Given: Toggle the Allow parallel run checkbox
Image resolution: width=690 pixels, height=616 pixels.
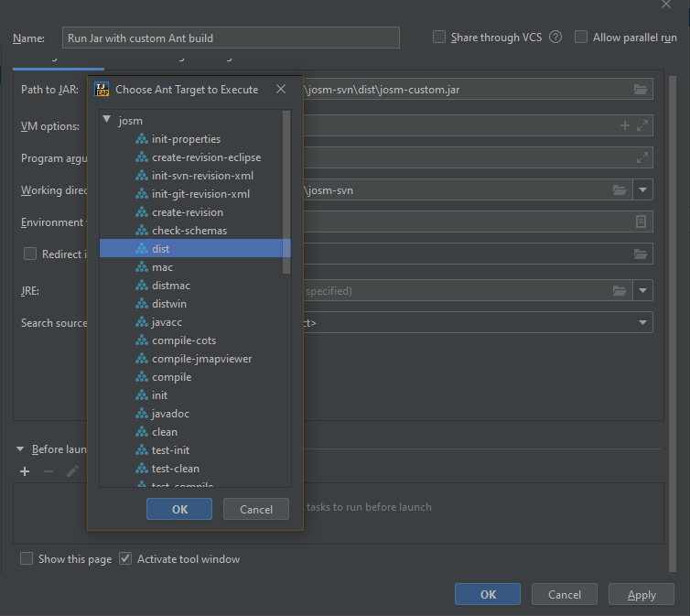Looking at the screenshot, I should click(x=581, y=38).
